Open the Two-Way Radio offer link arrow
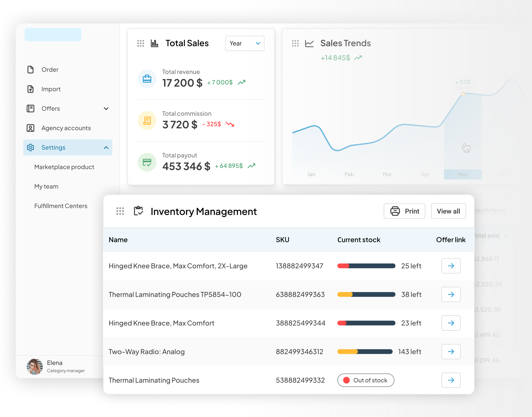Image resolution: width=532 pixels, height=417 pixels. click(x=451, y=352)
